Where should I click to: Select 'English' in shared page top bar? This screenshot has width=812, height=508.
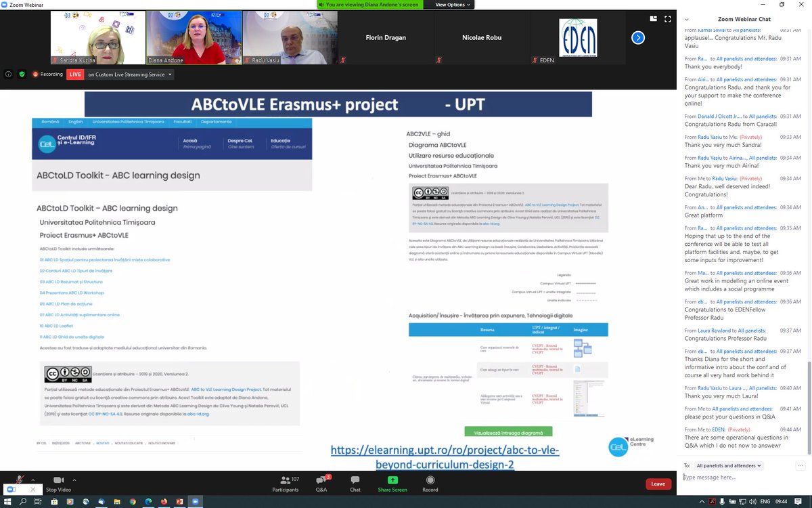coord(76,122)
